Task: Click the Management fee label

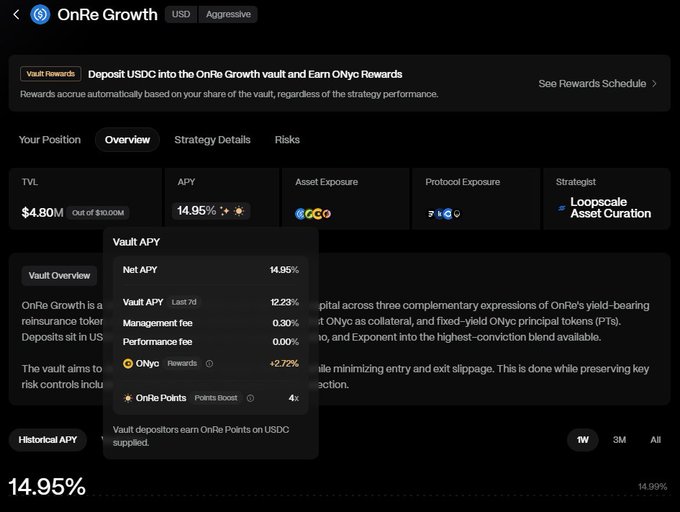Action: pos(157,323)
